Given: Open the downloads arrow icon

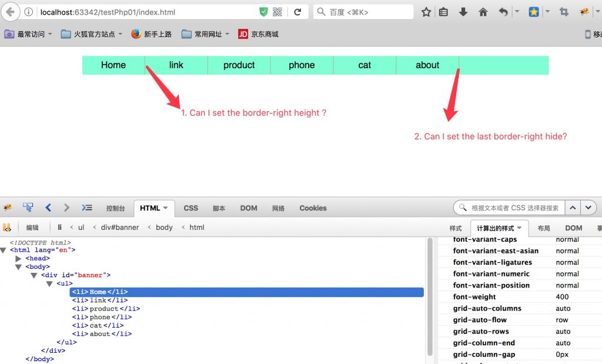Looking at the screenshot, I should point(463,12).
